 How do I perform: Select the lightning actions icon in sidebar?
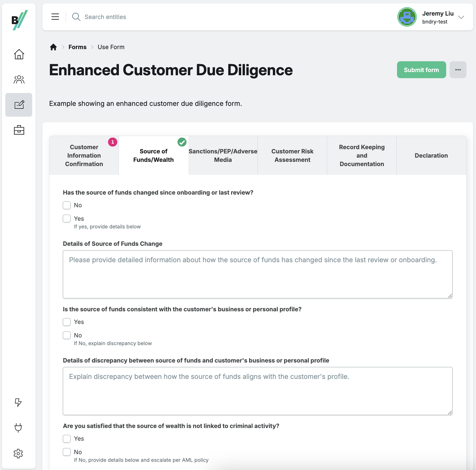pos(18,403)
